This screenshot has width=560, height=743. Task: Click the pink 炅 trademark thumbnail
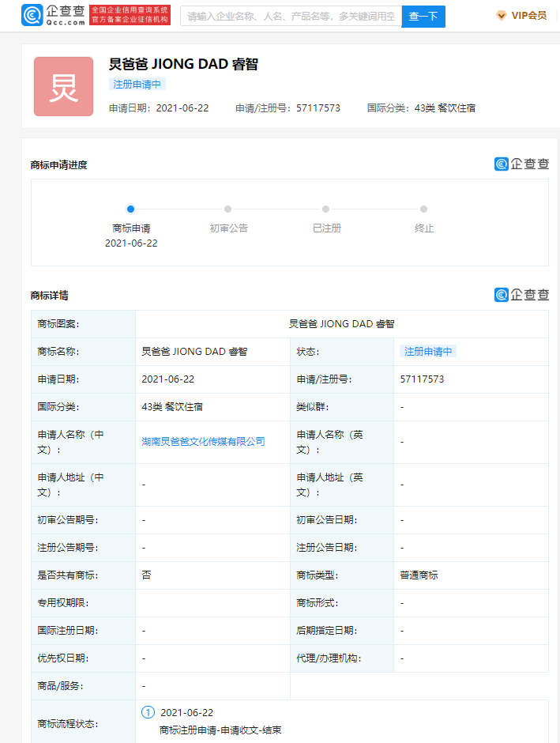(x=63, y=86)
